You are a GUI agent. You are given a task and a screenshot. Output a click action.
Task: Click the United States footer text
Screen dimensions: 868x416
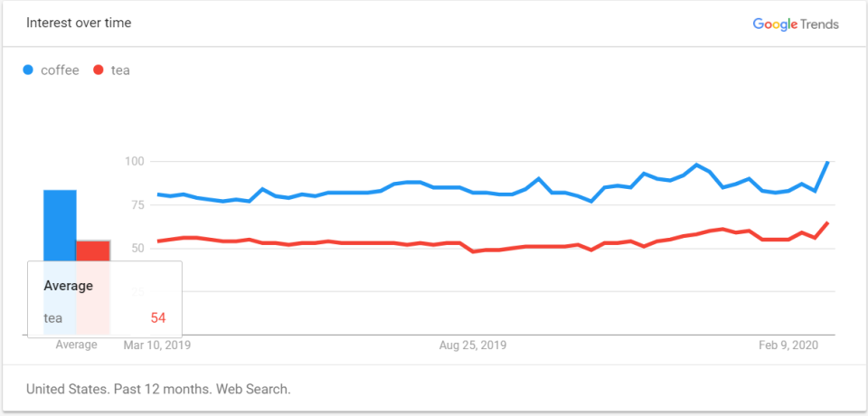[158, 389]
